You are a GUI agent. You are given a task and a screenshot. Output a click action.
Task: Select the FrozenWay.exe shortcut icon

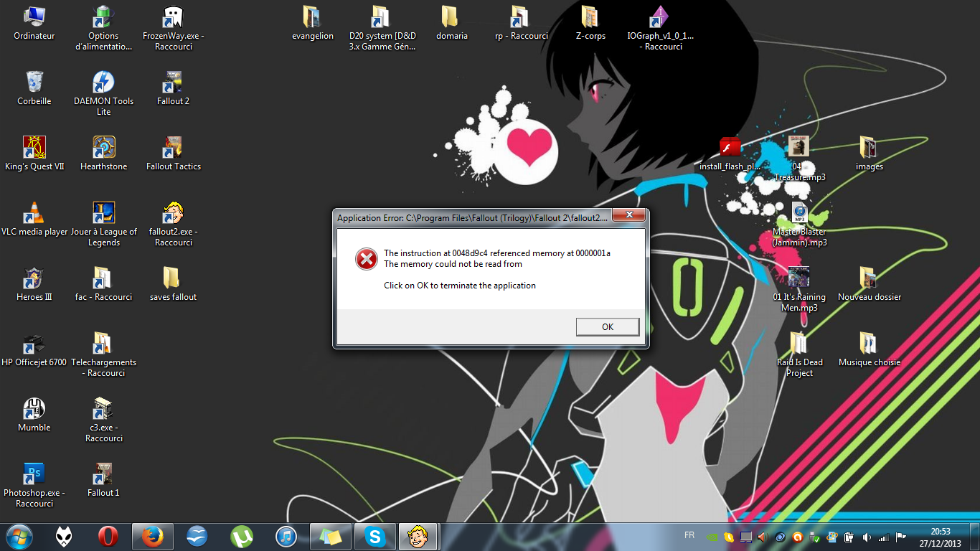click(x=174, y=27)
